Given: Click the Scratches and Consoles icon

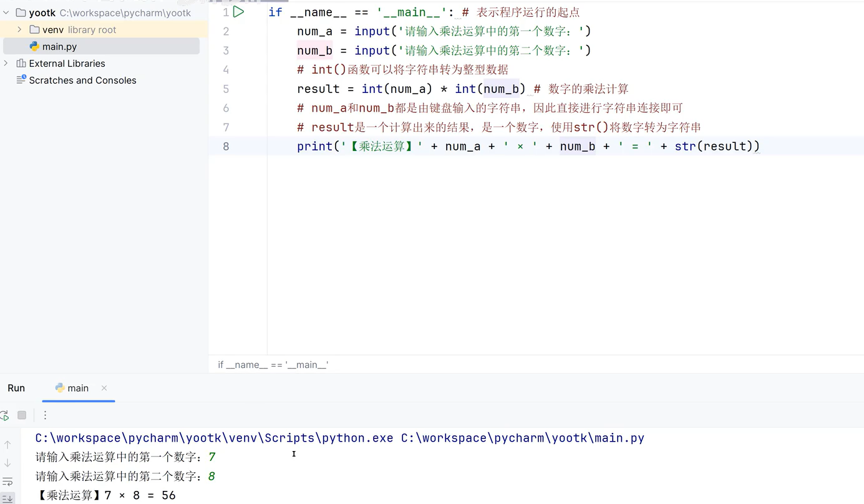Looking at the screenshot, I should 21,80.
